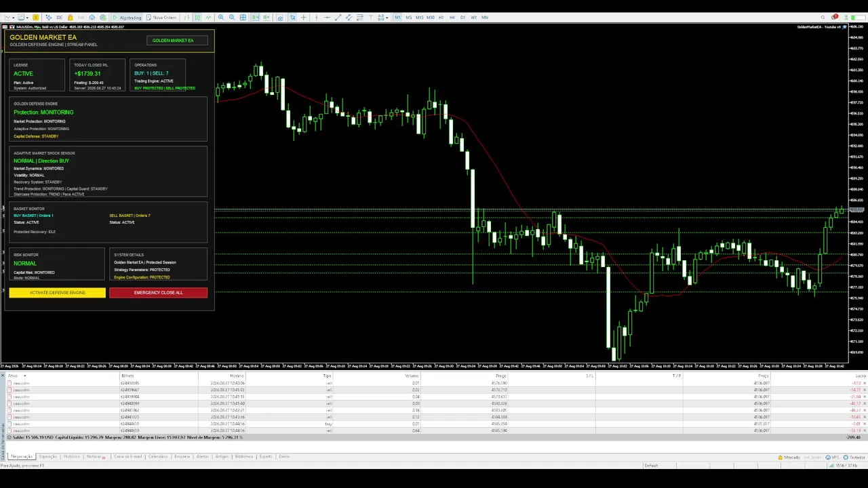868x488 pixels.
Task: Open the Histórico tab
Action: (72, 456)
